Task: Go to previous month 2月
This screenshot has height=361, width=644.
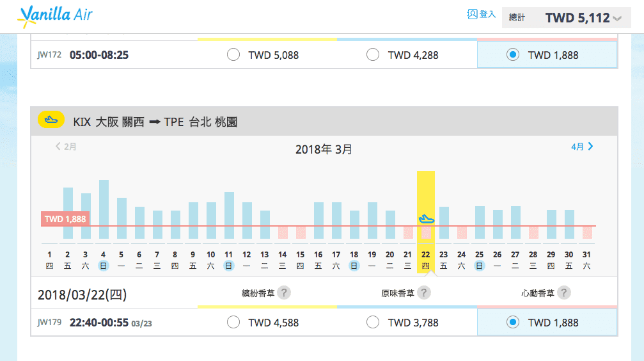Action: [66, 147]
